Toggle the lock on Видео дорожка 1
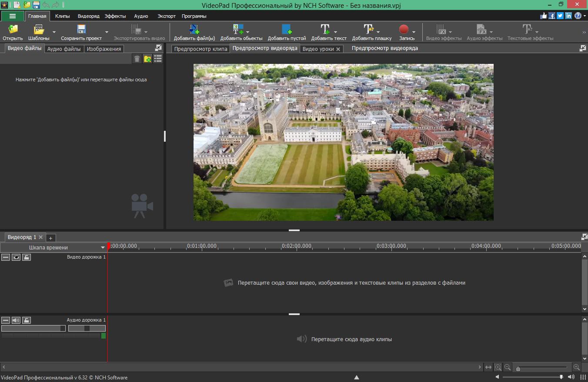This screenshot has height=382, width=588. pos(27,257)
